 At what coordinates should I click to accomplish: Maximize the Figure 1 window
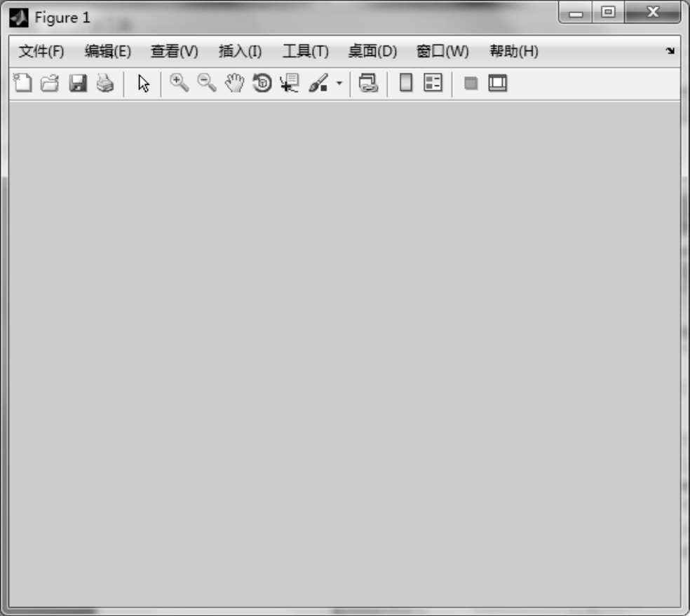[608, 13]
